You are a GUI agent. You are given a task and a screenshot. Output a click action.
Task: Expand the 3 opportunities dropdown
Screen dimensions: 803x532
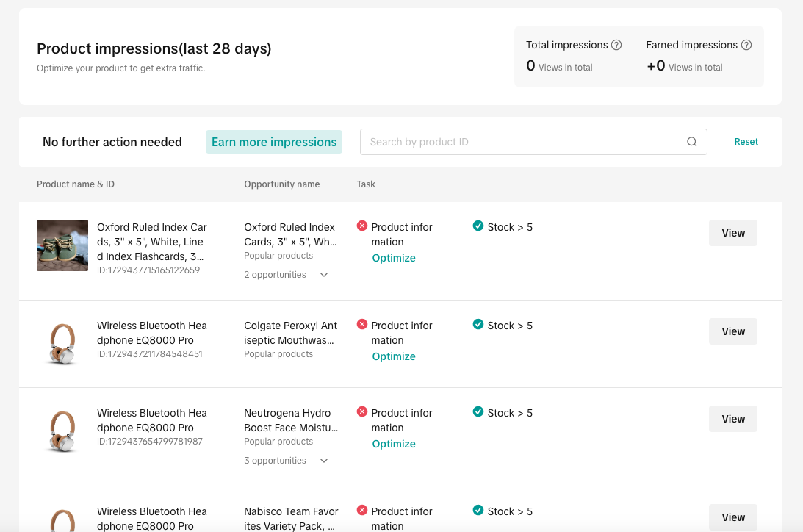[324, 461]
